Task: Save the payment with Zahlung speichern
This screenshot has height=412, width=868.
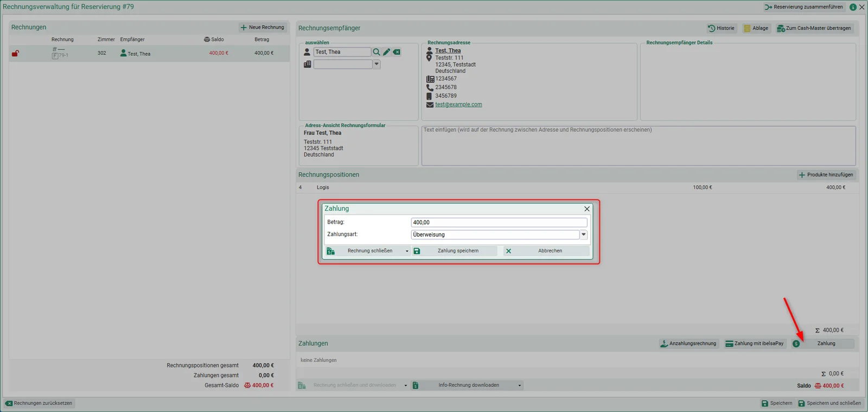Action: [x=455, y=251]
